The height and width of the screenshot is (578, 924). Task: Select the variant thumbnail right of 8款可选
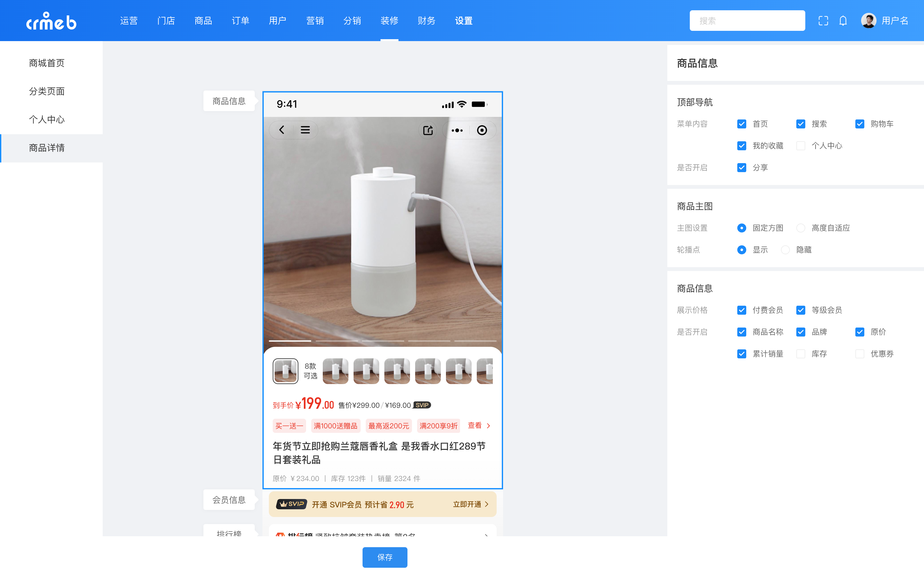tap(335, 371)
